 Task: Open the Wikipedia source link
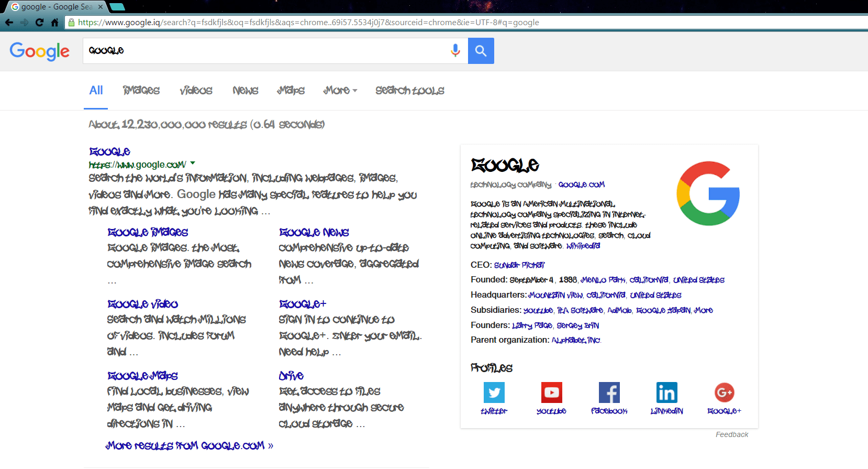pyautogui.click(x=583, y=246)
